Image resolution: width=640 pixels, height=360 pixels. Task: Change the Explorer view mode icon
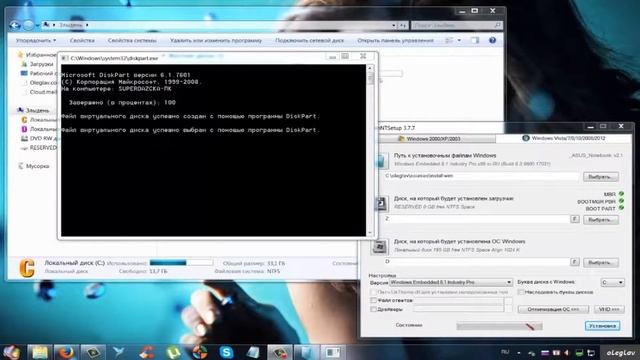point(449,40)
